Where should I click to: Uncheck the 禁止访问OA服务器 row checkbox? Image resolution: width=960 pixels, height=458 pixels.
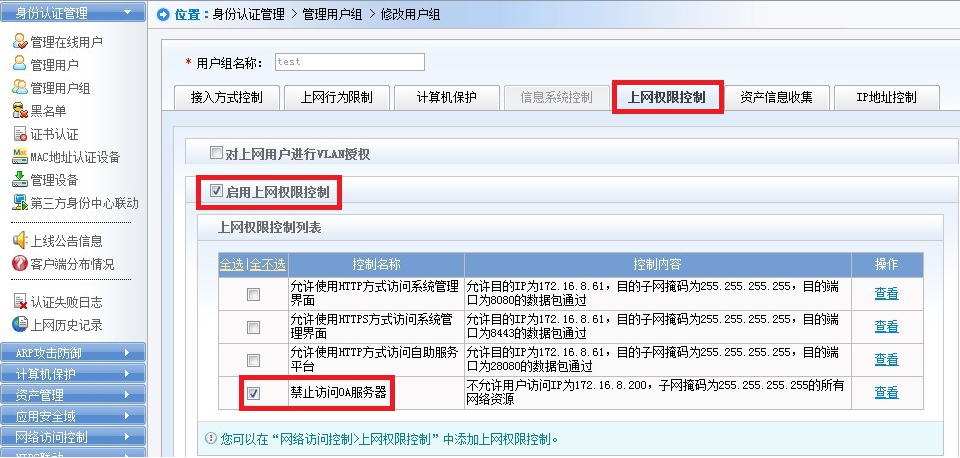pos(253,394)
